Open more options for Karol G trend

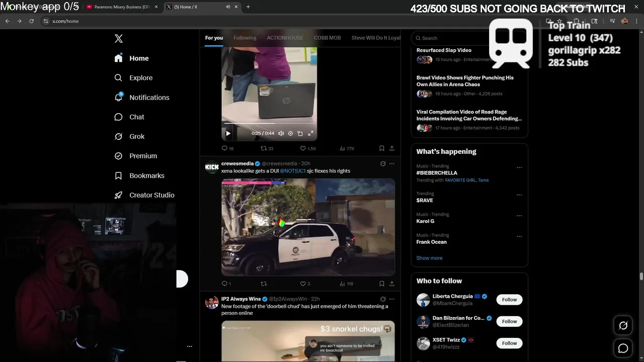519,216
